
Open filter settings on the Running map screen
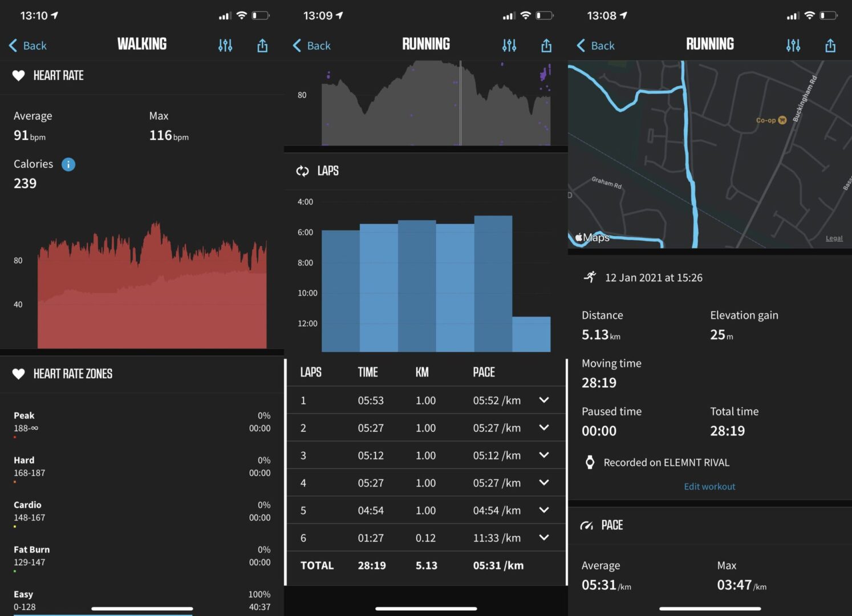[x=793, y=45]
